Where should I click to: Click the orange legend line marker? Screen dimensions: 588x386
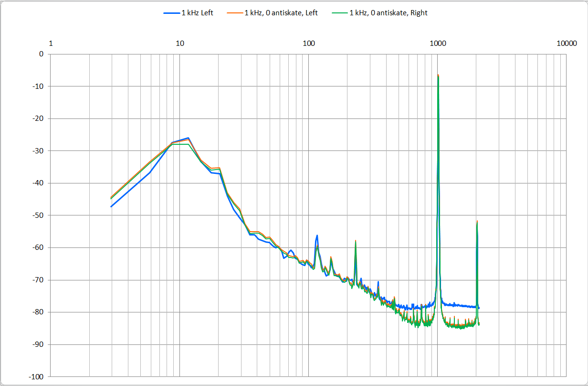(x=236, y=13)
